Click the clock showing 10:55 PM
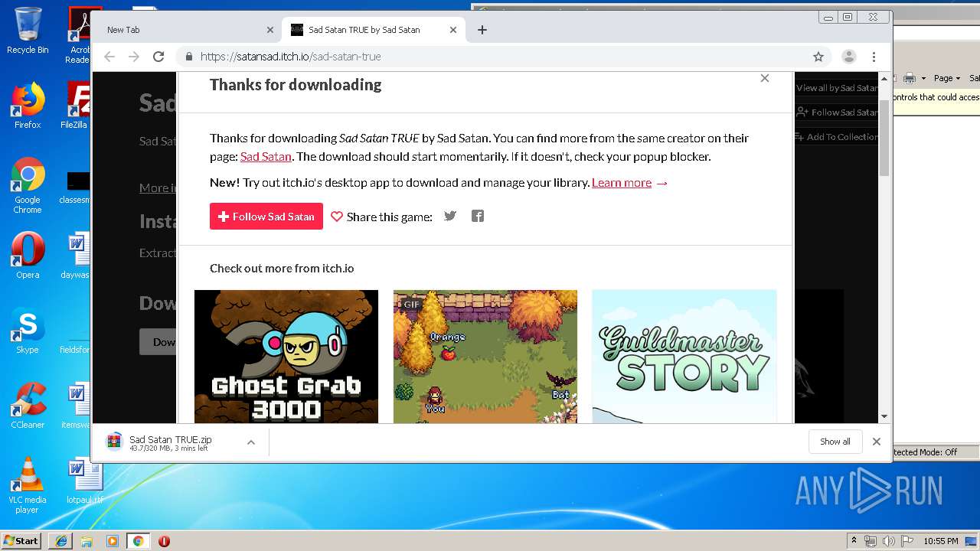The image size is (980, 551). pos(941,541)
